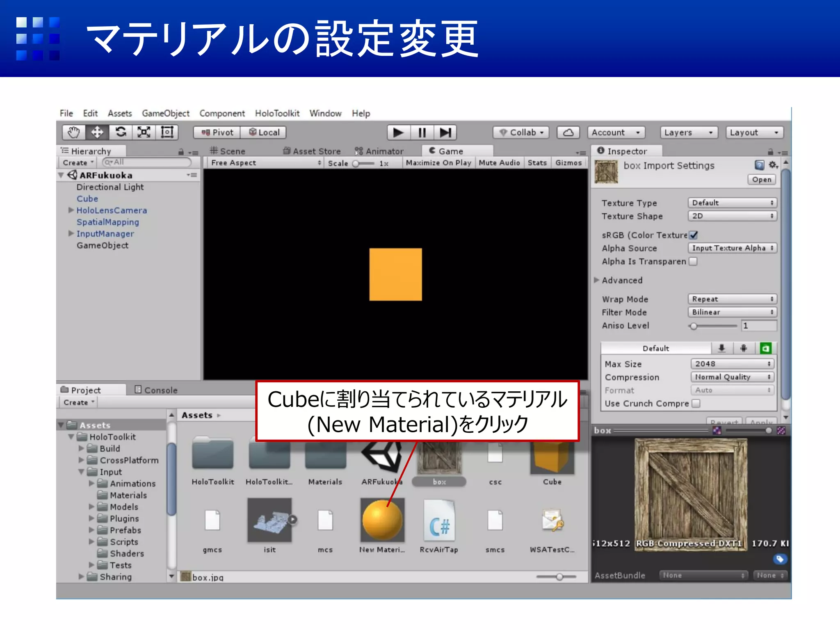Click the New Material sphere asset
This screenshot has height=630, width=840.
(x=382, y=520)
